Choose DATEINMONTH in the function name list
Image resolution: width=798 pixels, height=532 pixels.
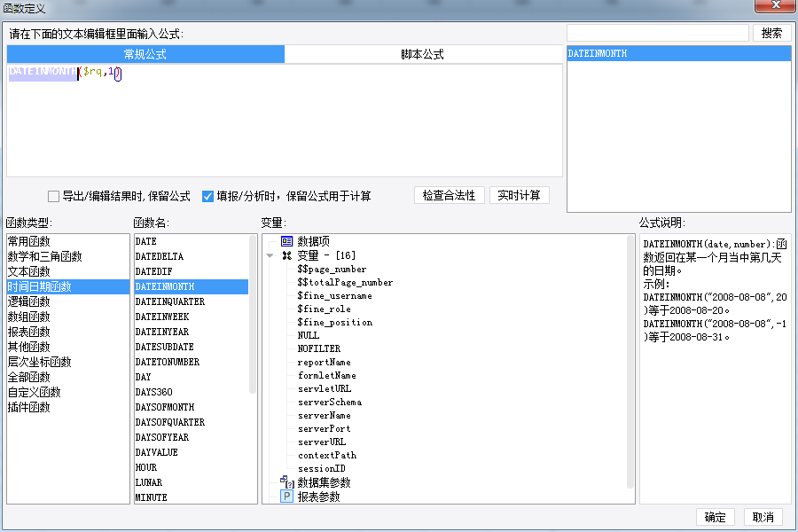(192, 286)
